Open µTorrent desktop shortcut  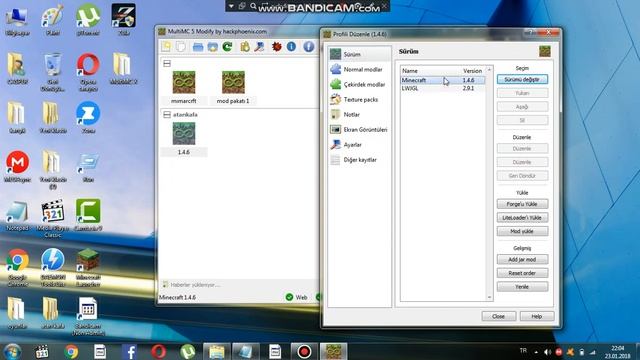tap(88, 20)
